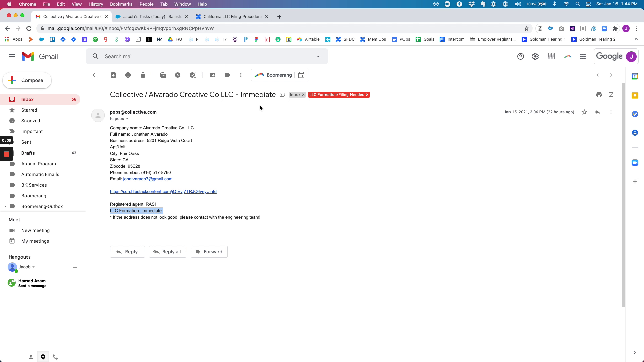Show search options dropdown in search bar
644x362 pixels.
(318, 56)
